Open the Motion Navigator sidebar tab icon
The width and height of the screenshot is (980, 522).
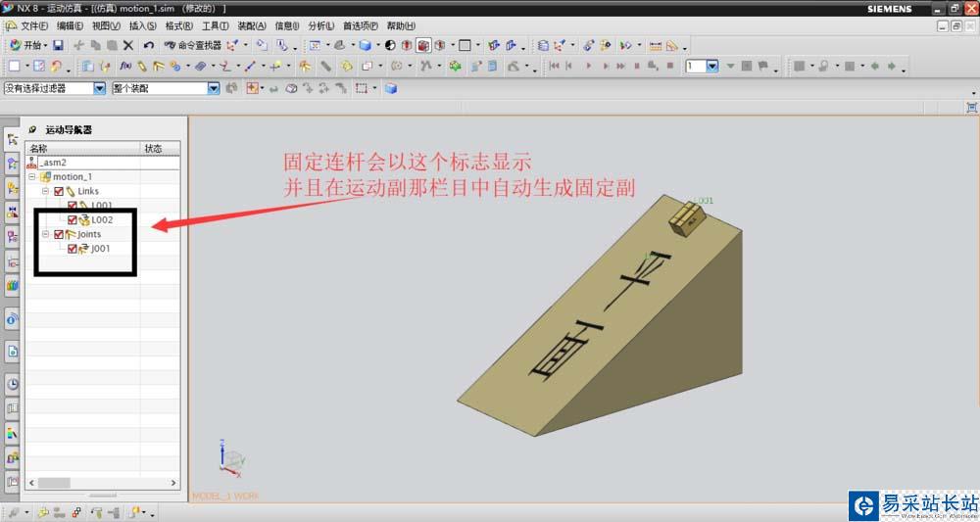click(12, 139)
